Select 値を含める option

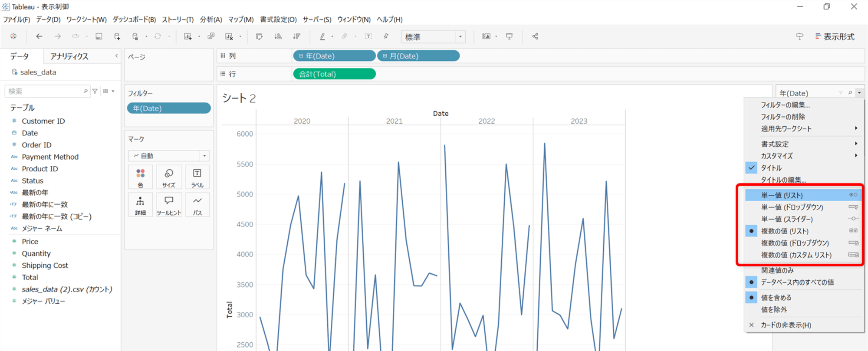coord(804,298)
